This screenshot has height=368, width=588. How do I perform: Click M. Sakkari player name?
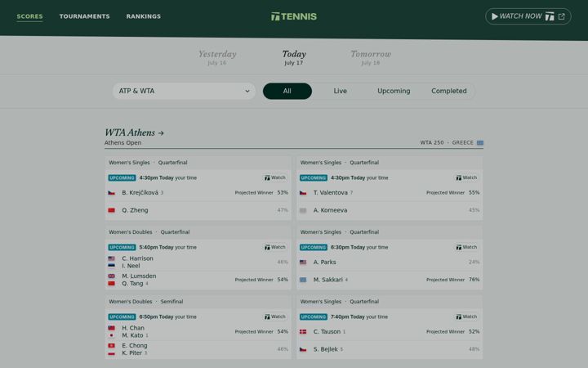point(328,280)
